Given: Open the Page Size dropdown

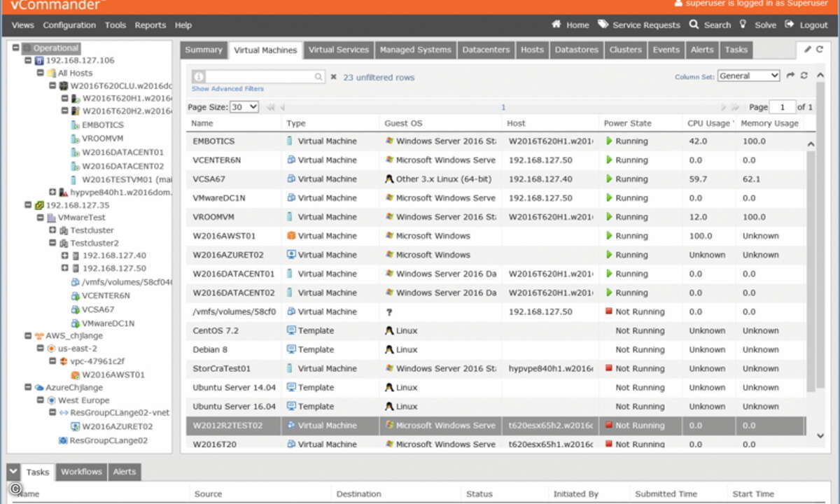Looking at the screenshot, I should (244, 107).
